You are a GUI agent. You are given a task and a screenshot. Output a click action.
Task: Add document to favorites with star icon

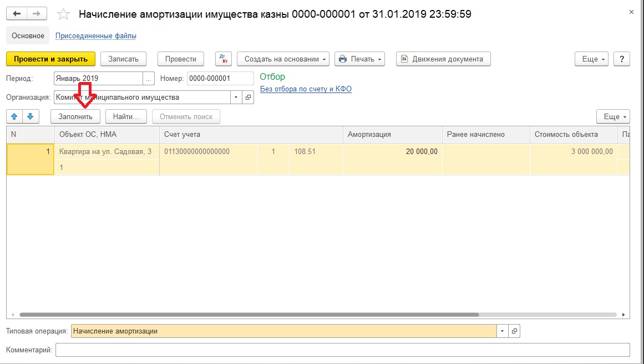point(64,14)
